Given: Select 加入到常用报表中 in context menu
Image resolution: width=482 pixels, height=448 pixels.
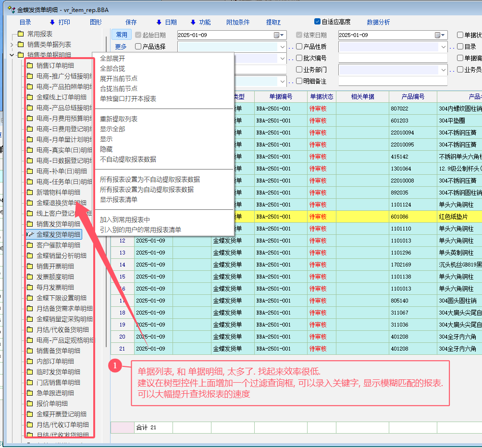Looking at the screenshot, I should [x=125, y=220].
